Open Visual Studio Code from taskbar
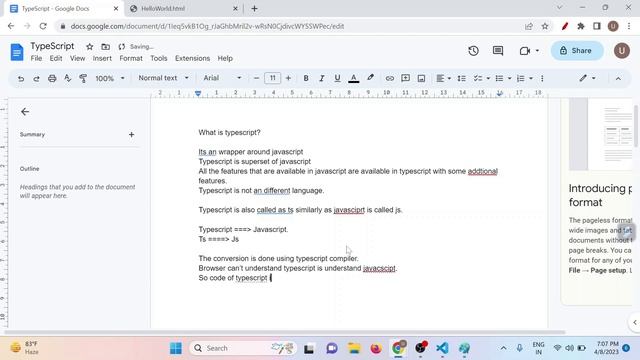640x360 pixels. point(442,348)
